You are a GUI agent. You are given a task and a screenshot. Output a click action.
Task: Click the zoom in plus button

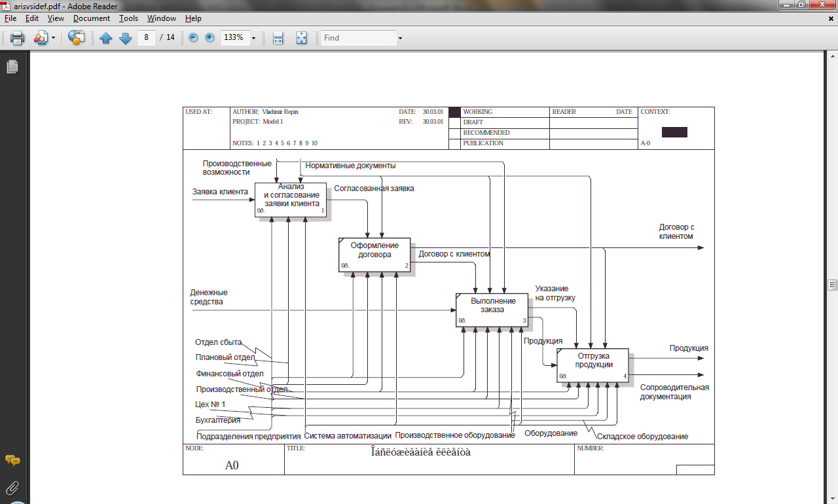tap(209, 37)
